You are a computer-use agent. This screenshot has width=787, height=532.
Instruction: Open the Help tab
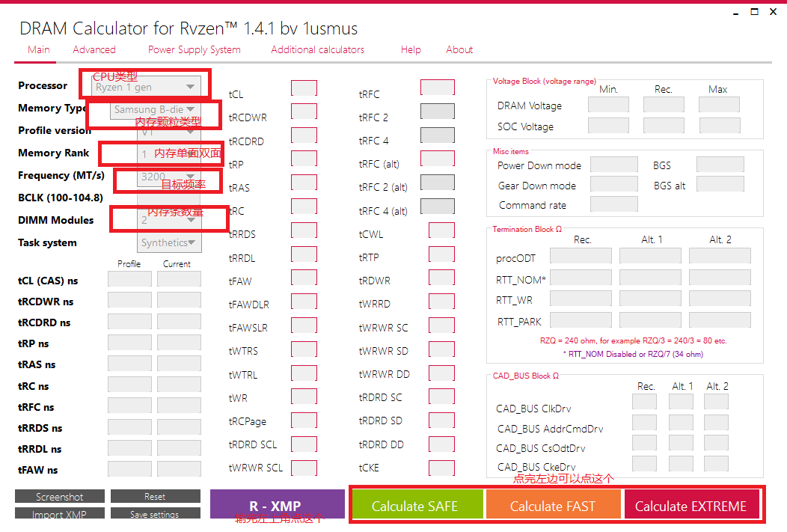pyautogui.click(x=411, y=49)
